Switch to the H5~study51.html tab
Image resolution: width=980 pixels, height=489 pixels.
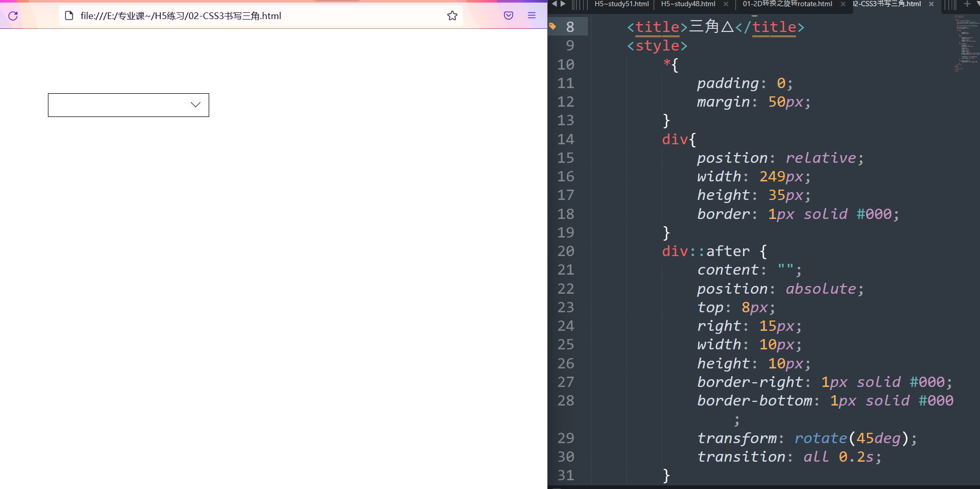point(621,4)
